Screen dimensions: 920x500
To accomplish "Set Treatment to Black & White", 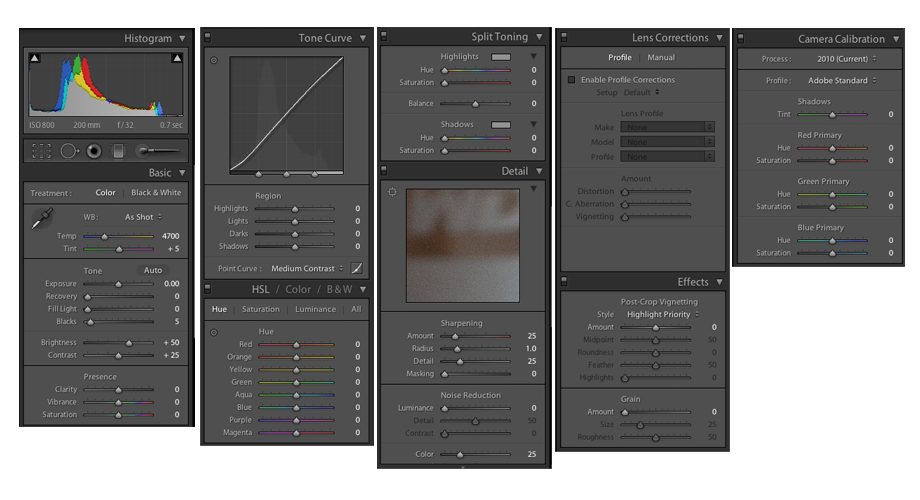I will click(x=156, y=192).
